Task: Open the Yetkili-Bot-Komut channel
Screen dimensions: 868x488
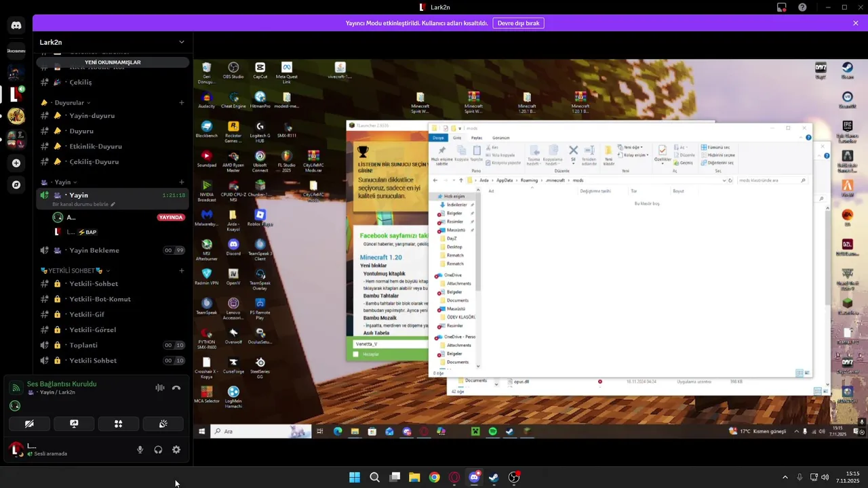Action: click(113, 299)
